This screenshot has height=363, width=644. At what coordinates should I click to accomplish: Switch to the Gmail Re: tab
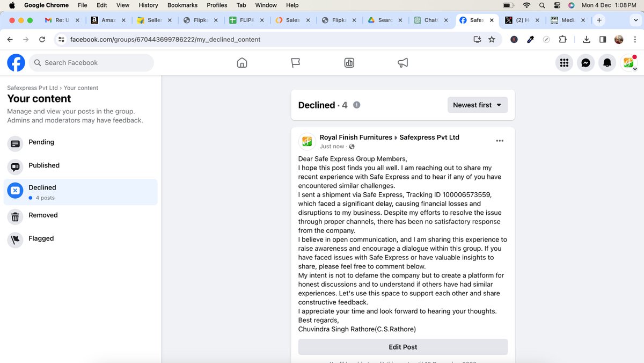[62, 20]
